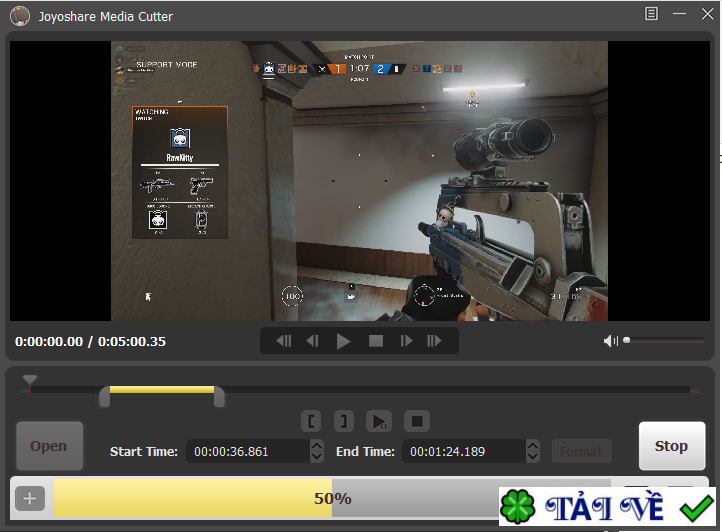Mute the audio with speaker icon
This screenshot has width=722, height=532.
pos(611,341)
